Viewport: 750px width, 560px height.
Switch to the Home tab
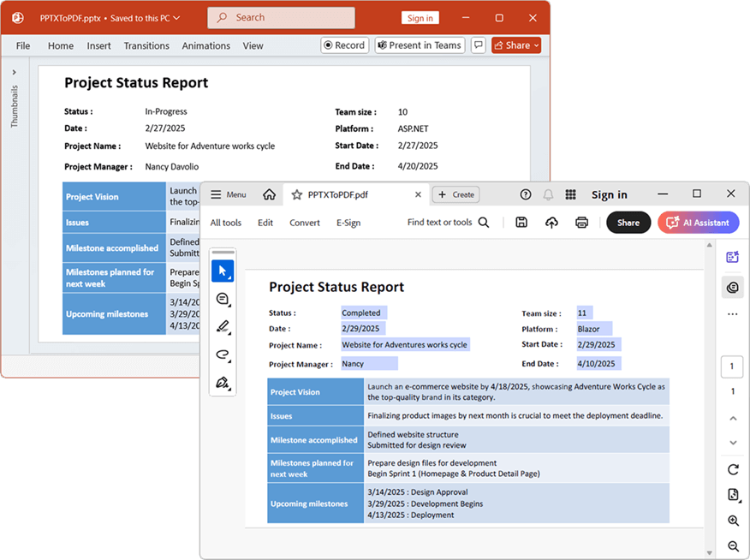(x=61, y=46)
